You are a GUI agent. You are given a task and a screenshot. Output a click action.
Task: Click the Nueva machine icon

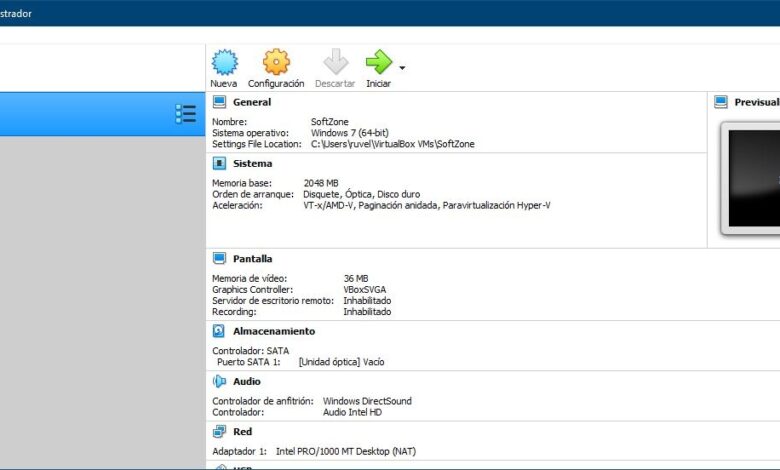[224, 62]
